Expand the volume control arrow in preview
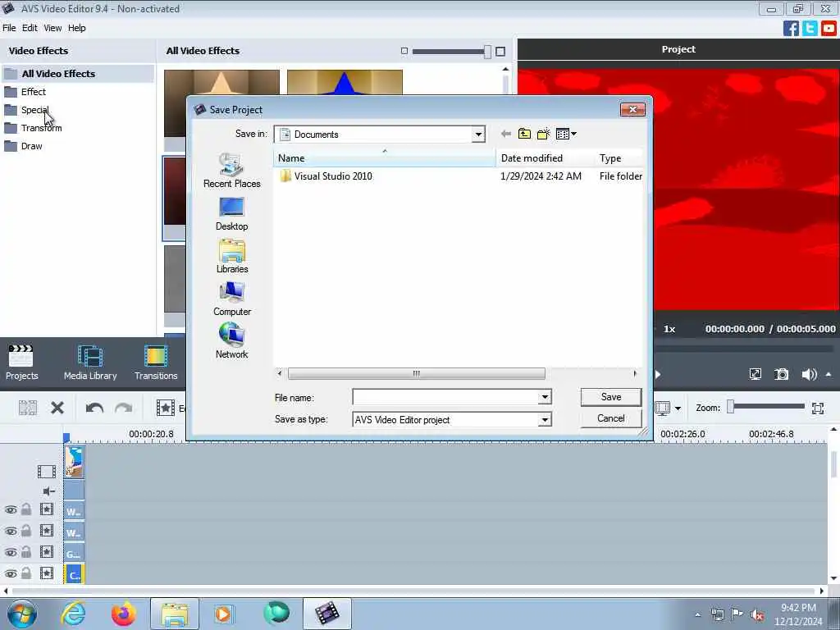This screenshot has height=630, width=840. click(829, 374)
